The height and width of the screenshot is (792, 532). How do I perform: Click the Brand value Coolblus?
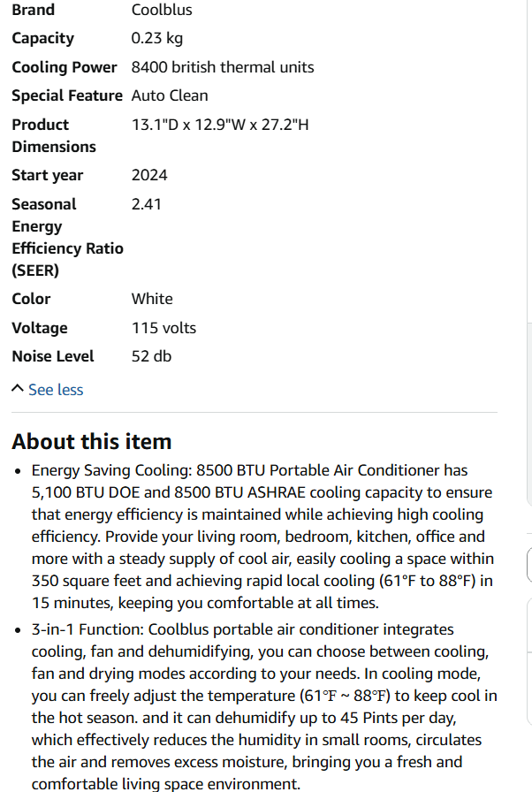coord(162,10)
